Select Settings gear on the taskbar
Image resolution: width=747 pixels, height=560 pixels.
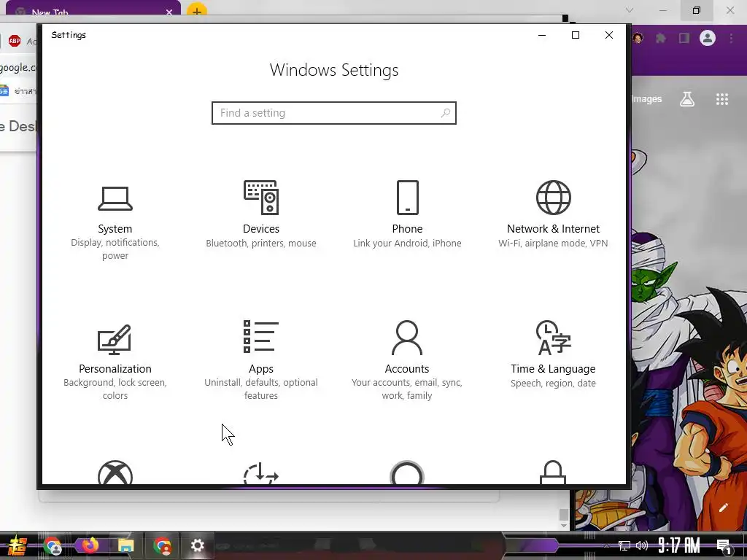197,545
